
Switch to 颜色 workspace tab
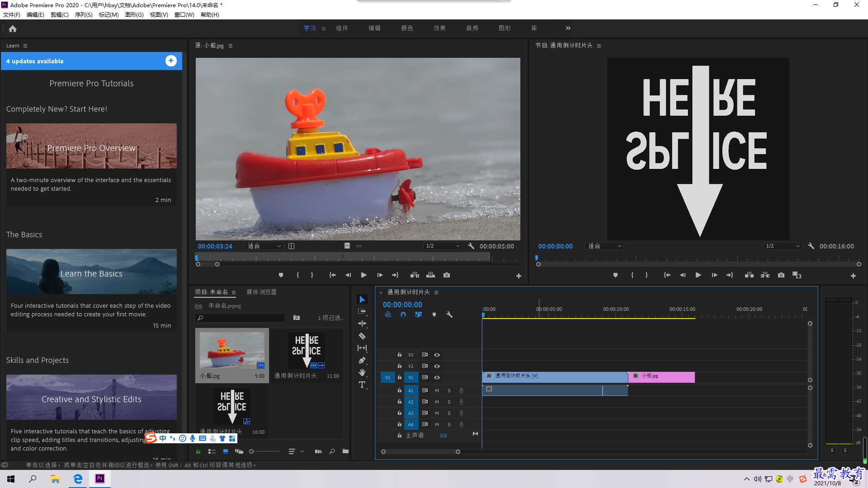tap(407, 28)
